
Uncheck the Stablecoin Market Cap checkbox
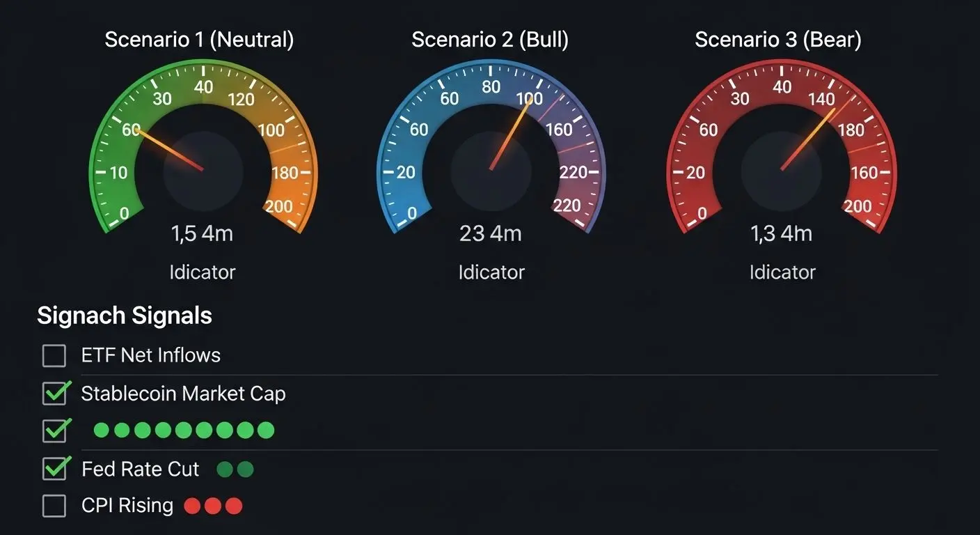(54, 394)
